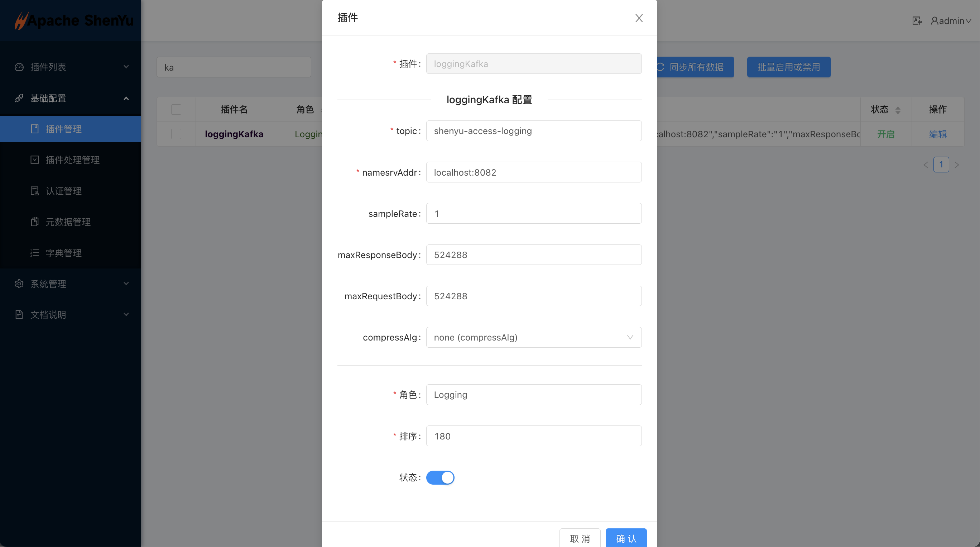
Task: Open the compressAlg dropdown
Action: [x=533, y=337]
